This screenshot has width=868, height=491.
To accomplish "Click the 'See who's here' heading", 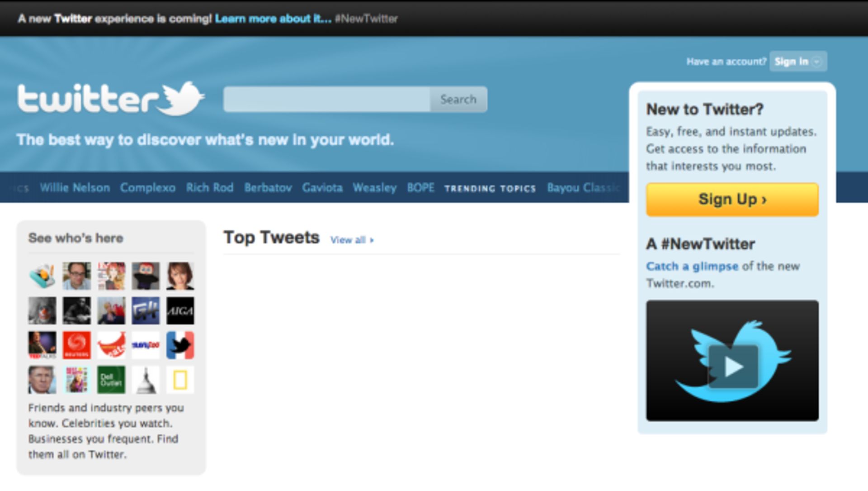I will [76, 238].
